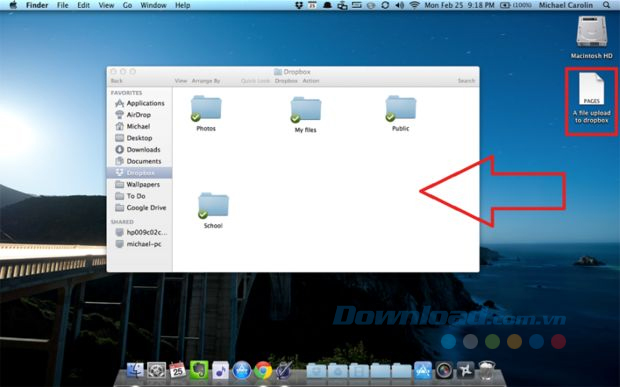
Task: Click the Finder icon in the Dock
Action: (135, 370)
